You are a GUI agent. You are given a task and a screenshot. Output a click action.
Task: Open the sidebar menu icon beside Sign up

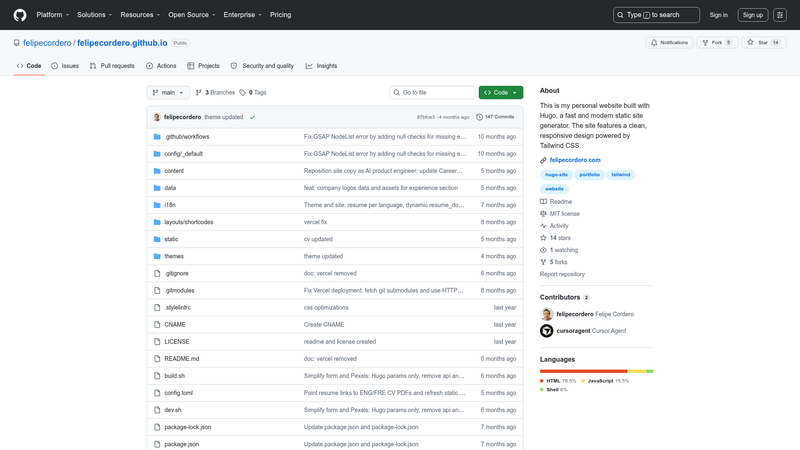[780, 15]
